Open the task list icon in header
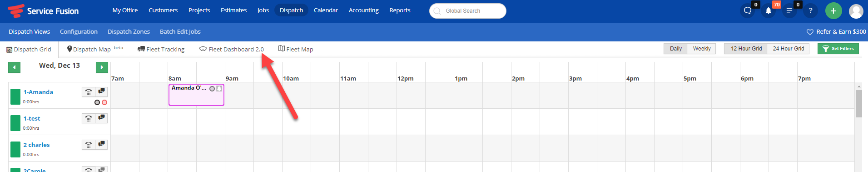 click(789, 10)
